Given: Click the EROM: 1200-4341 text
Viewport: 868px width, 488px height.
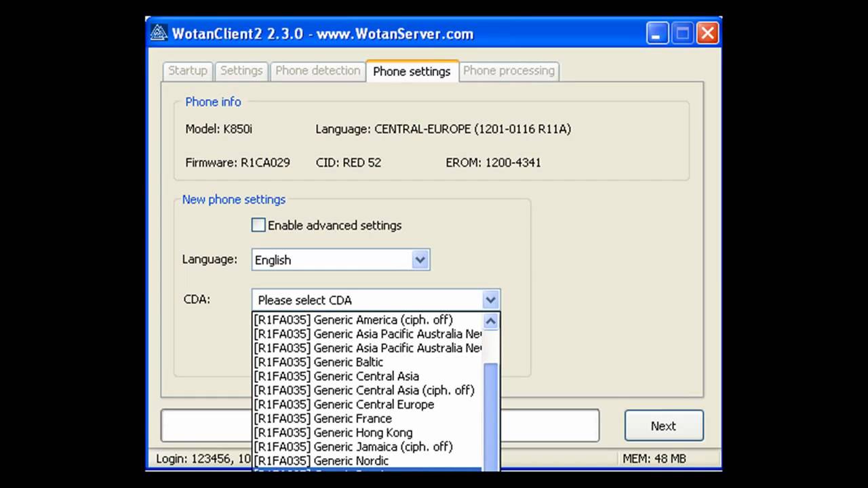Looking at the screenshot, I should pyautogui.click(x=493, y=163).
